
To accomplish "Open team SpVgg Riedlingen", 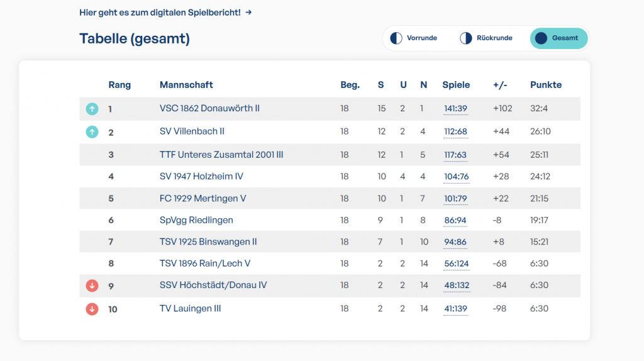I will pyautogui.click(x=196, y=220).
